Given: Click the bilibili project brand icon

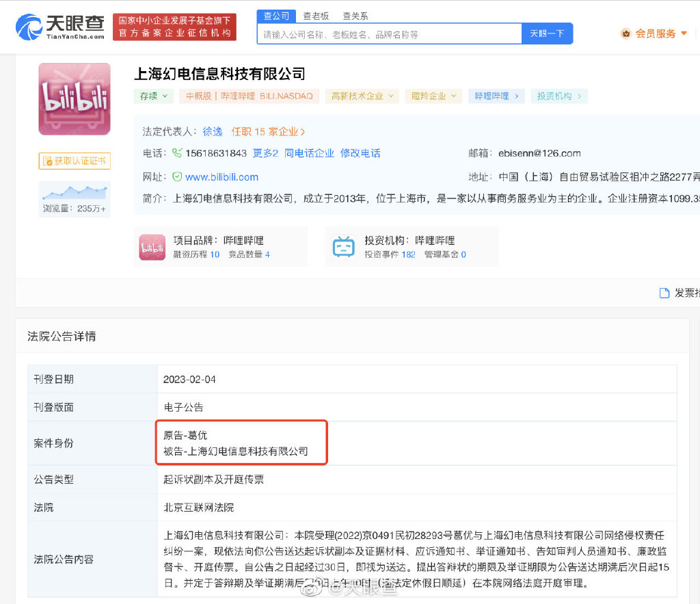Looking at the screenshot, I should [152, 247].
